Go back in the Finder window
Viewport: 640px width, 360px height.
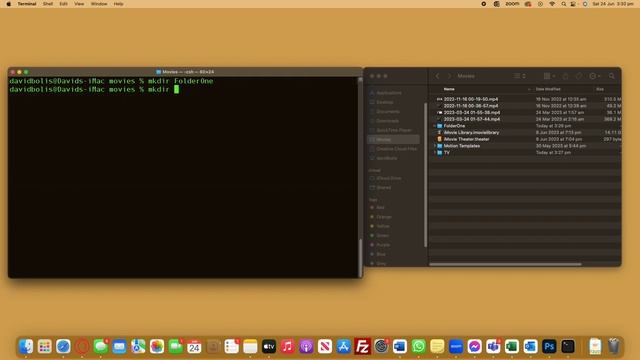437,76
